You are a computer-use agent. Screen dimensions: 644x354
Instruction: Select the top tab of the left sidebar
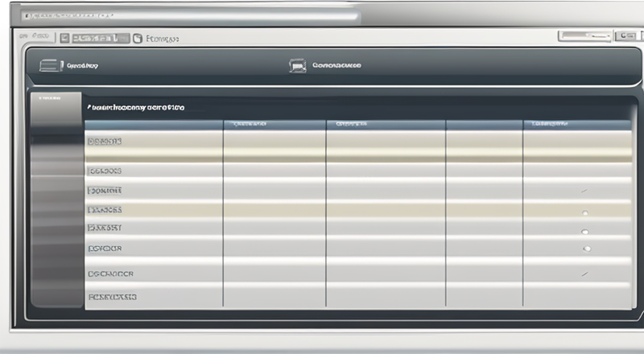click(56, 109)
